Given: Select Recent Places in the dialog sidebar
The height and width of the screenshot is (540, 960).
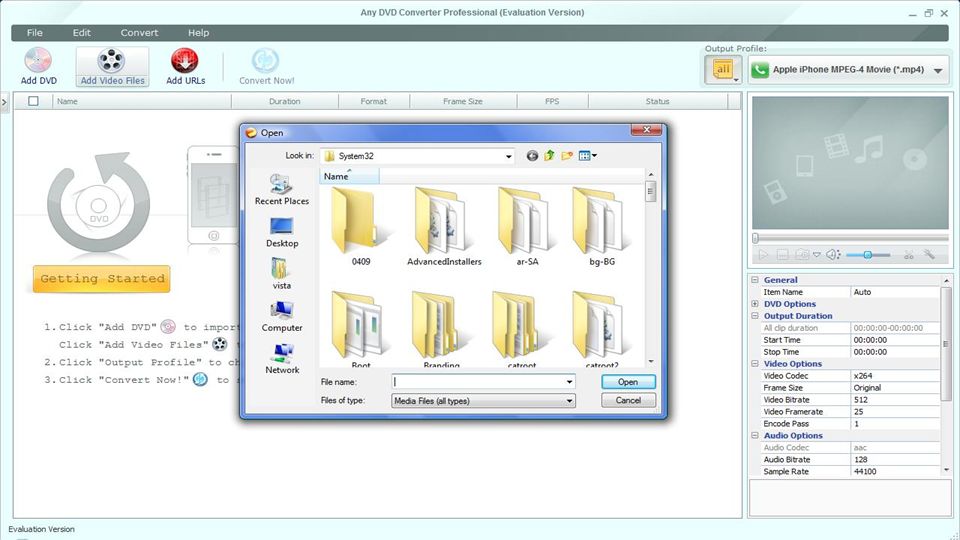Looking at the screenshot, I should click(282, 189).
